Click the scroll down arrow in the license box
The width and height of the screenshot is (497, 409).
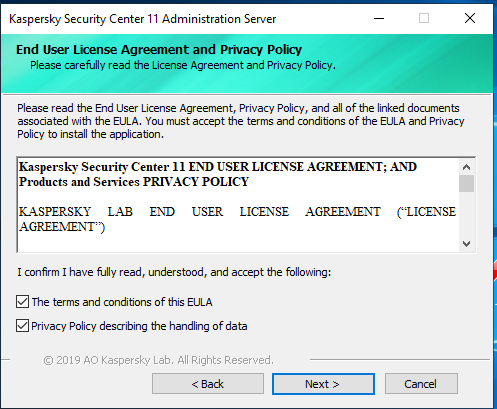(466, 244)
